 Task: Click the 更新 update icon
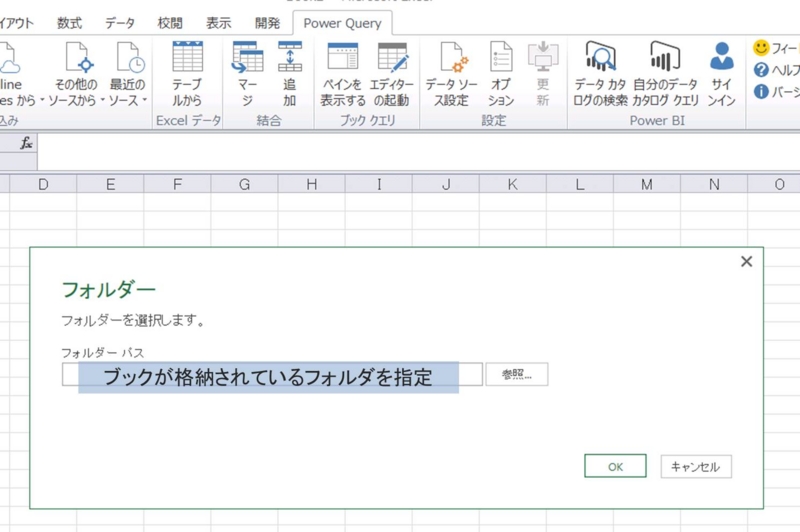(x=543, y=57)
